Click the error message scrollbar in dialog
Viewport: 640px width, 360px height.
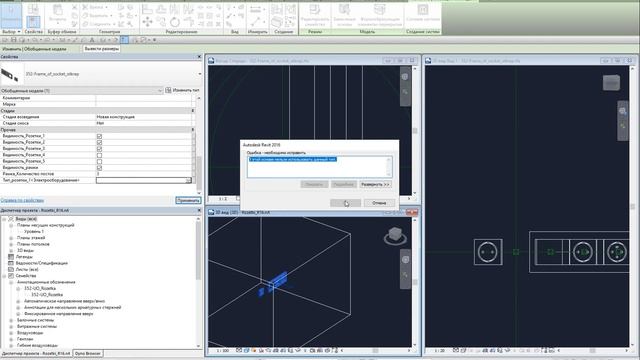pos(389,167)
